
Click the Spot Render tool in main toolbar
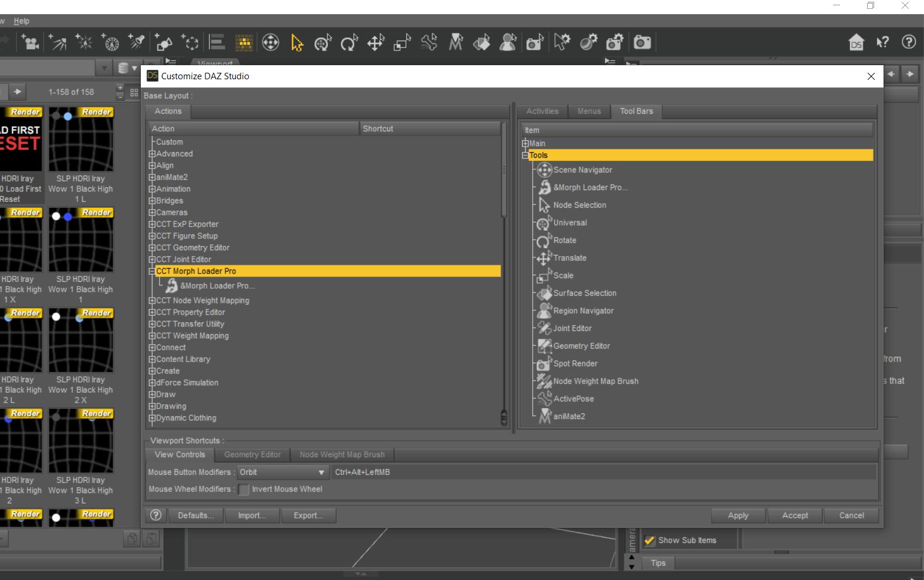[x=535, y=42]
